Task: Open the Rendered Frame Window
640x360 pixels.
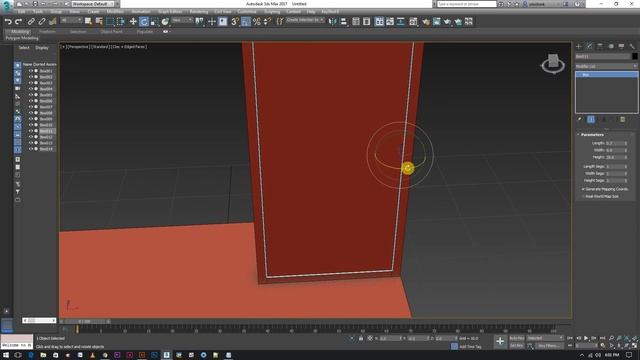Action: point(437,22)
